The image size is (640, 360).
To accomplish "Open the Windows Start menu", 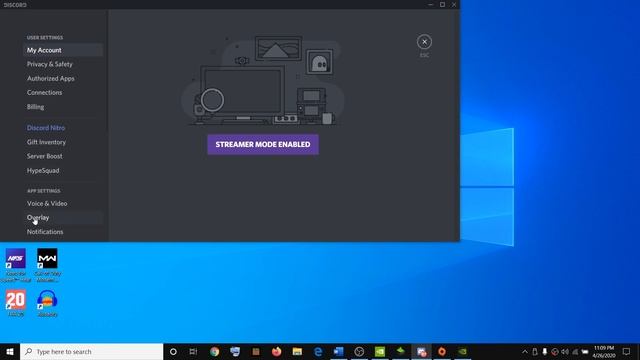I will 10,351.
